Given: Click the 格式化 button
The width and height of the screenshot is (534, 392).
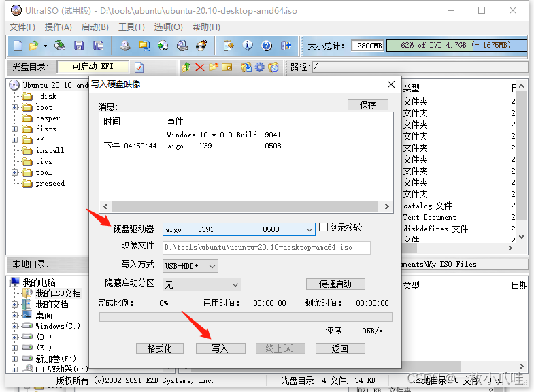Looking at the screenshot, I should coord(160,348).
